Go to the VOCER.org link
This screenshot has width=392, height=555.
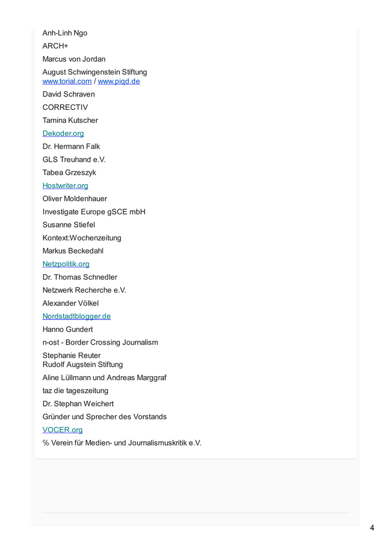tap(62, 430)
